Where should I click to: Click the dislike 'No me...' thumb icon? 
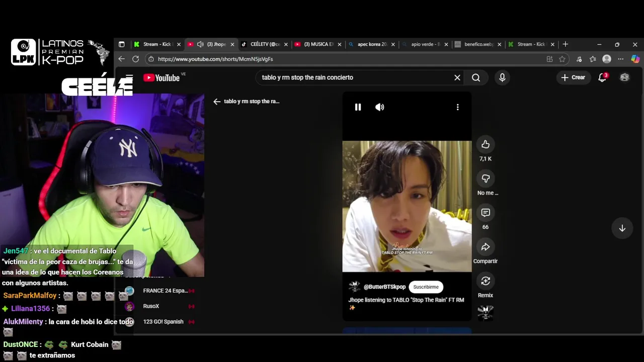coord(486,178)
